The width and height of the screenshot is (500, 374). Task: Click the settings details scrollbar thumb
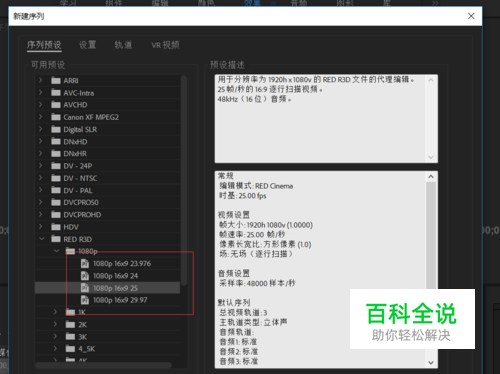[431, 236]
